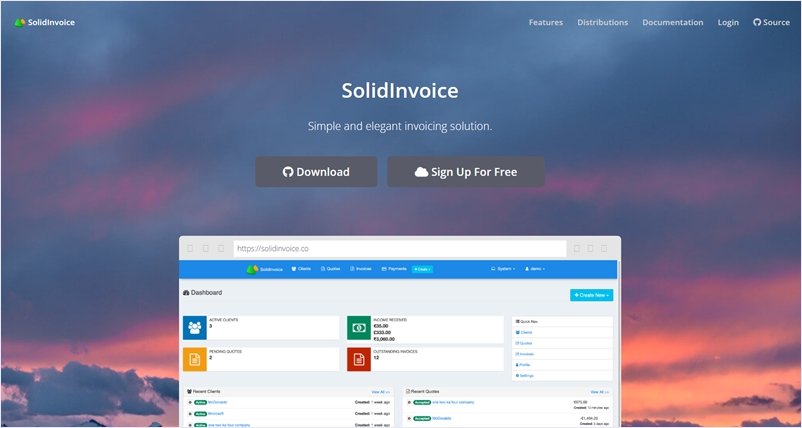The image size is (802, 428).
Task: Click the dashboard gauge icon beside Dashboard
Action: click(x=186, y=293)
